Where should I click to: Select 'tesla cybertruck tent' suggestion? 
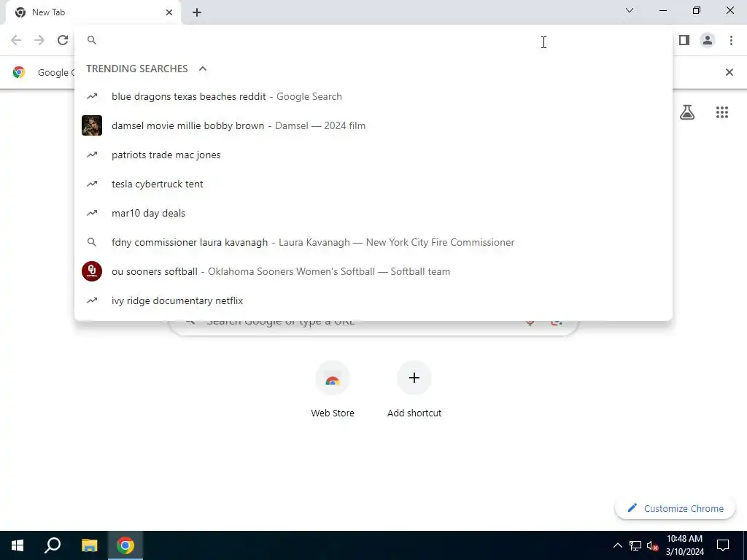pyautogui.click(x=373, y=184)
